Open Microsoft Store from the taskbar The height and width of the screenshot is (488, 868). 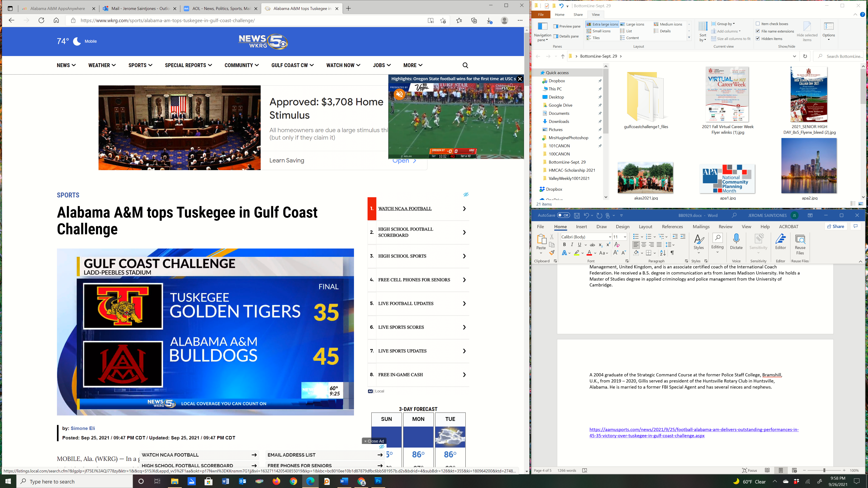208,481
